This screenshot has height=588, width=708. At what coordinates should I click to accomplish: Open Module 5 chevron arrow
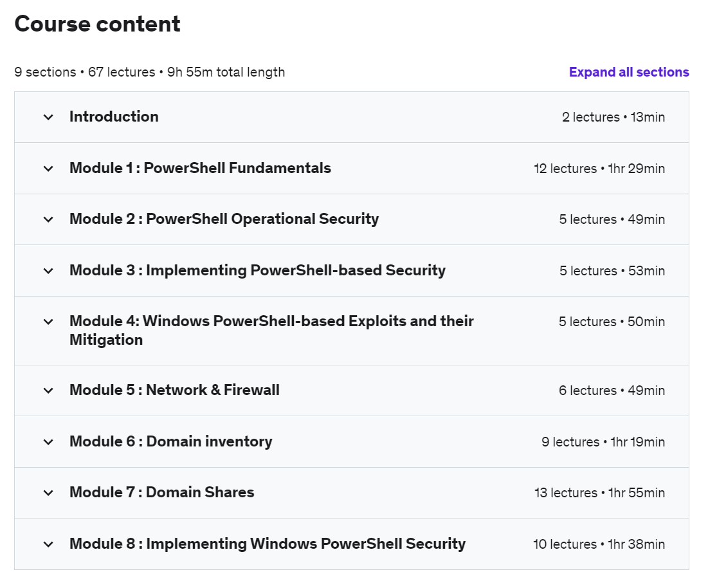[48, 390]
